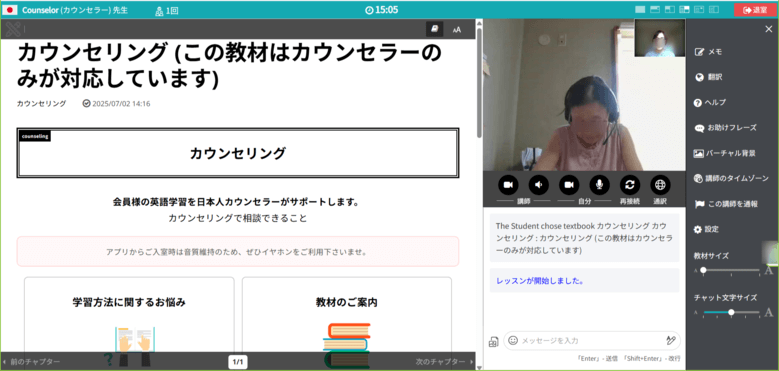Click large A at 教材サイズ slider end
This screenshot has height=371, width=779.
(769, 270)
